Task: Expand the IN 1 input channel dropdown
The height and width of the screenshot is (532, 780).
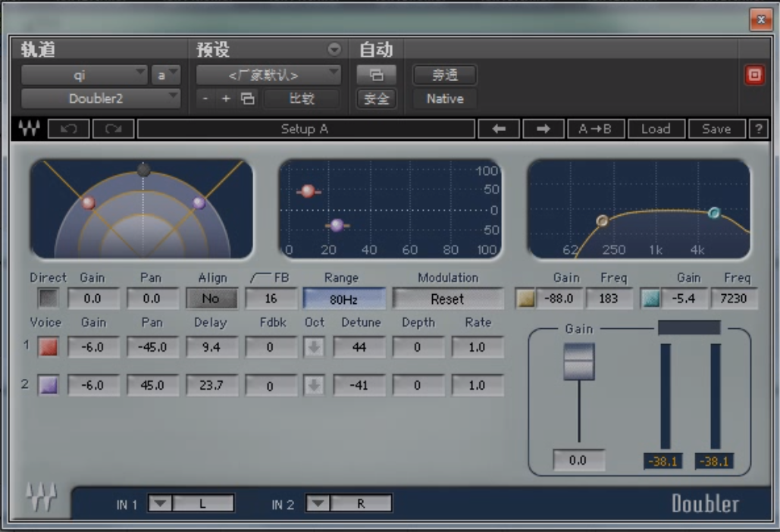Action: point(159,504)
